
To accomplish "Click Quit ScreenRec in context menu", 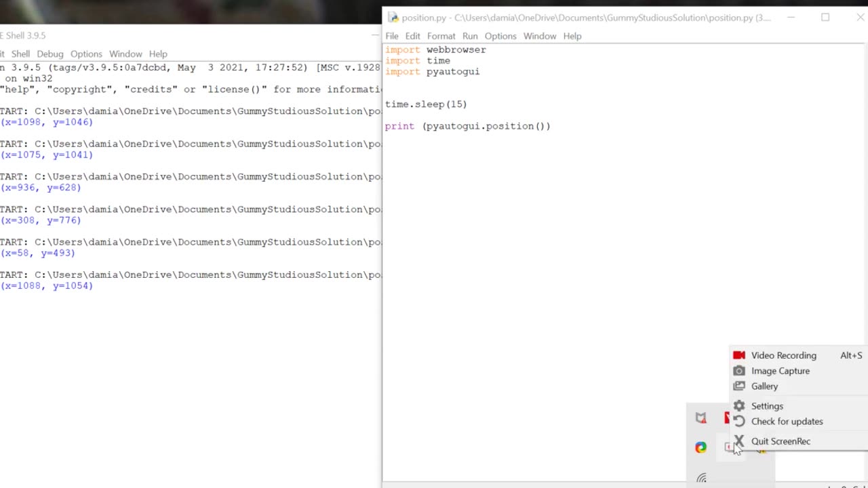I will pos(781,441).
